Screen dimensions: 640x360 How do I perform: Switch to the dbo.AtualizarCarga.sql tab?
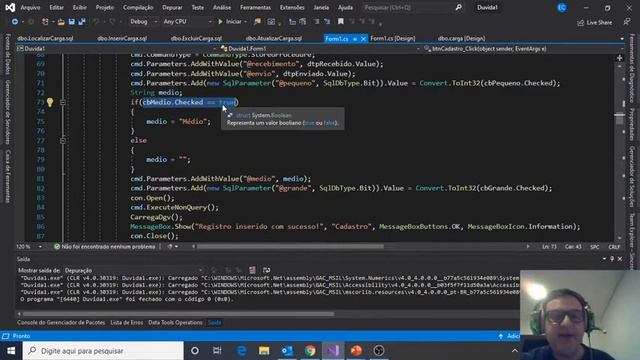[x=273, y=38]
